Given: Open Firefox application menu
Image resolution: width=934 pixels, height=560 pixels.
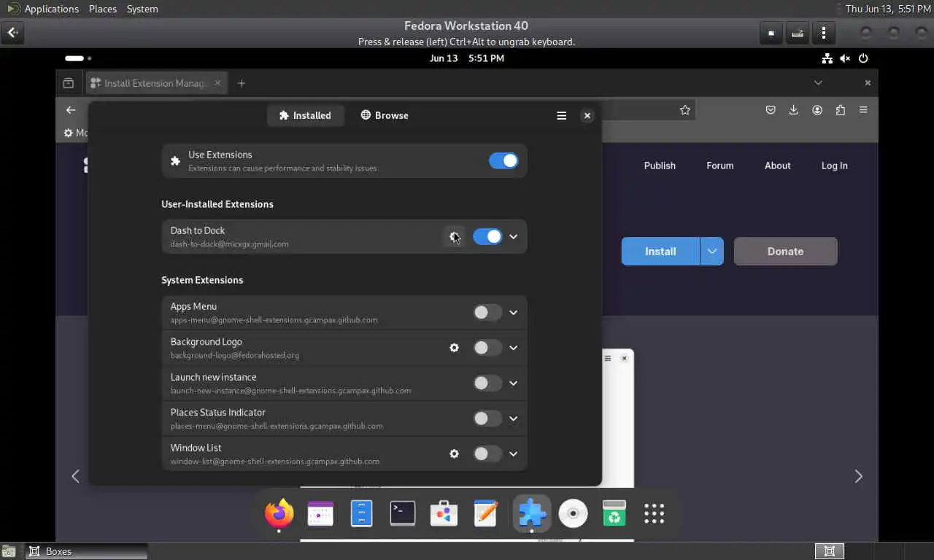Looking at the screenshot, I should (864, 110).
